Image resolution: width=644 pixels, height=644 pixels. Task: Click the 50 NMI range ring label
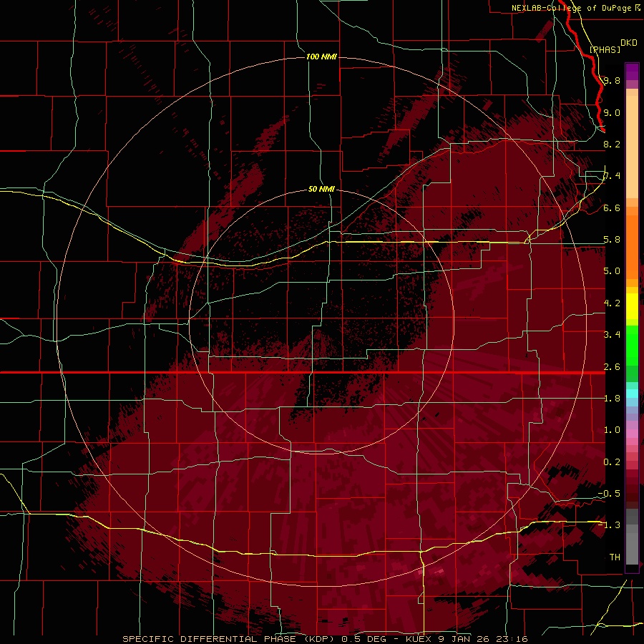tap(321, 189)
